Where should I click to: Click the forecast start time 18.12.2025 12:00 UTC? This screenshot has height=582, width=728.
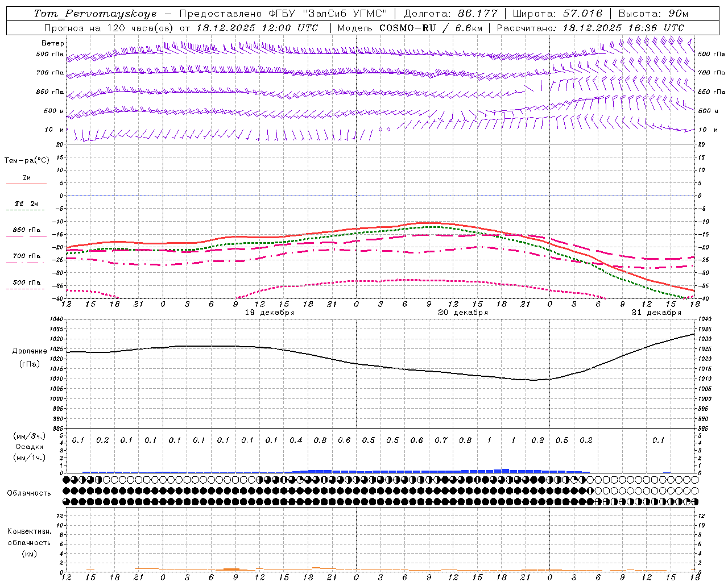coord(258,28)
